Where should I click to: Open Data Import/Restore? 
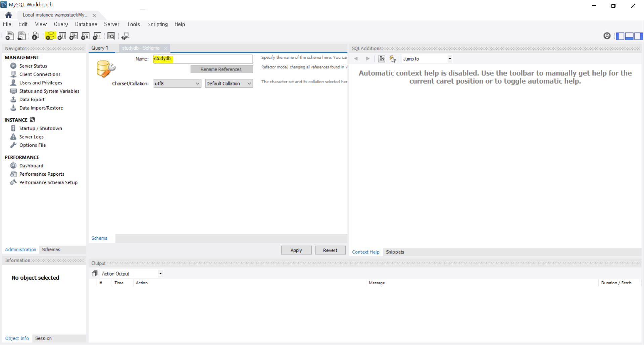coord(41,108)
